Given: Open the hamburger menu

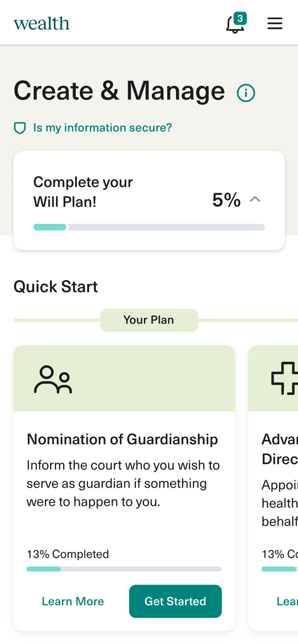Looking at the screenshot, I should pos(275,24).
